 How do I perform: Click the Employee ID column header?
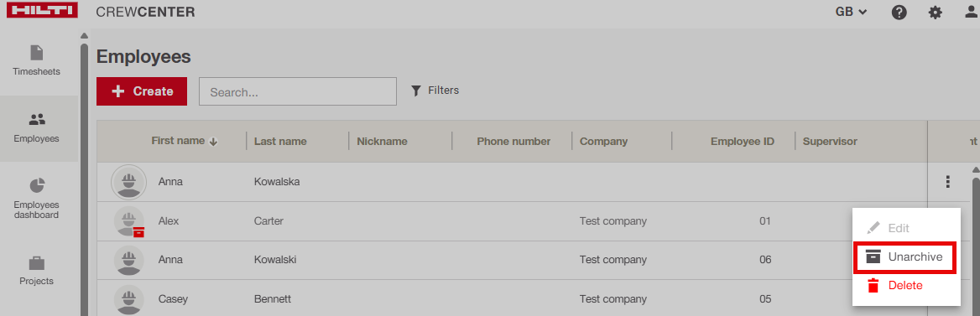point(742,141)
